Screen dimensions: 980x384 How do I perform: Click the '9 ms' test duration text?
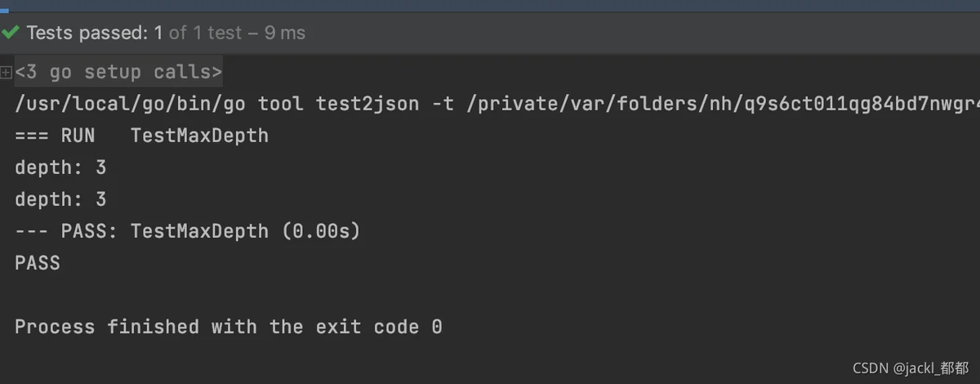tap(284, 33)
